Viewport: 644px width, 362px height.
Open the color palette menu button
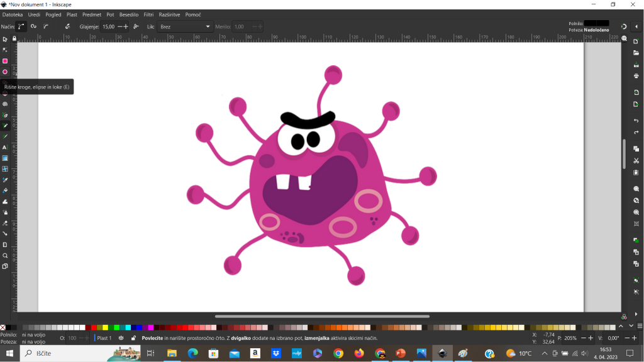click(640, 326)
